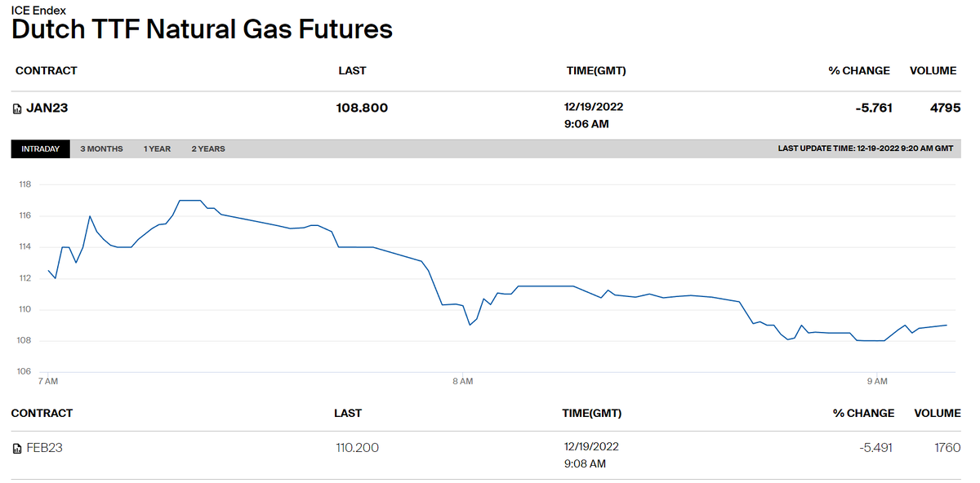Viewport: 980px width, 483px height.
Task: Click the price line's 117 peak
Action: coord(189,200)
